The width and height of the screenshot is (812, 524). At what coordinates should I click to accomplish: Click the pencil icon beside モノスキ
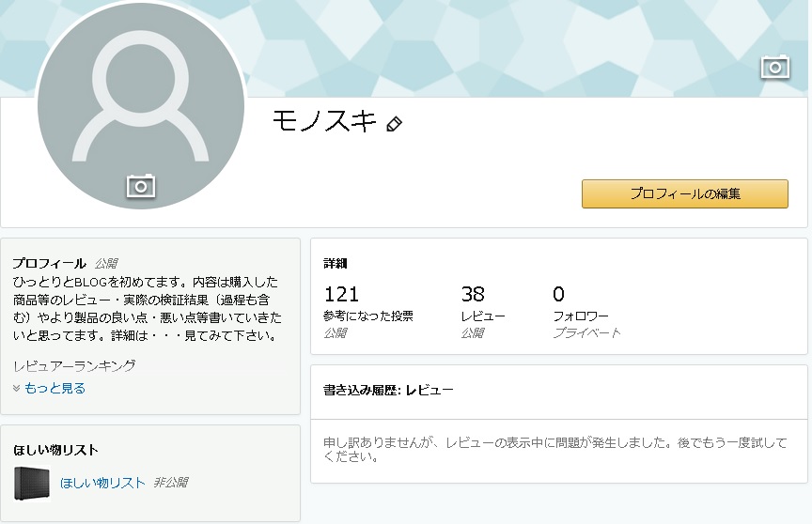[395, 124]
